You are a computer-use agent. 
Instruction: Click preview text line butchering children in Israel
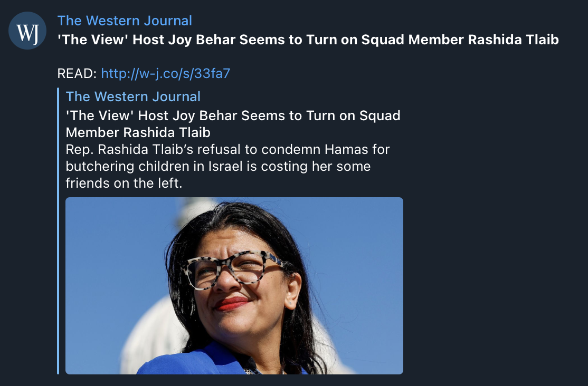(218, 166)
